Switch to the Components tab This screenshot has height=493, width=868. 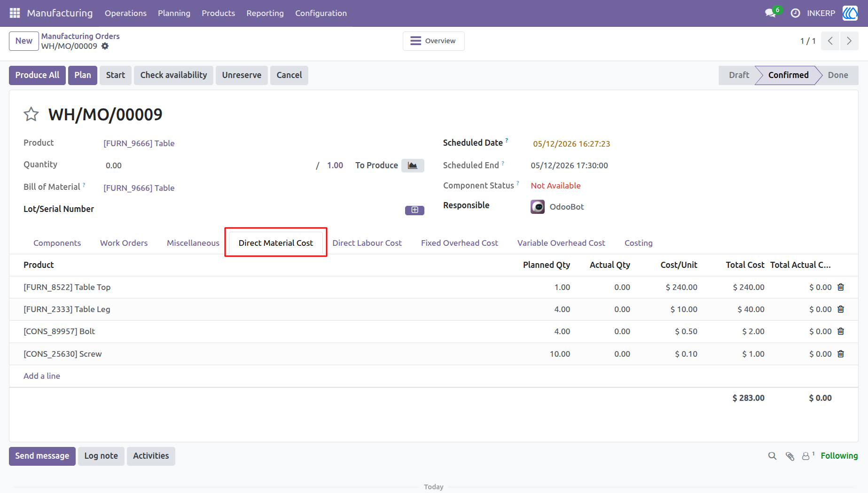(x=57, y=243)
